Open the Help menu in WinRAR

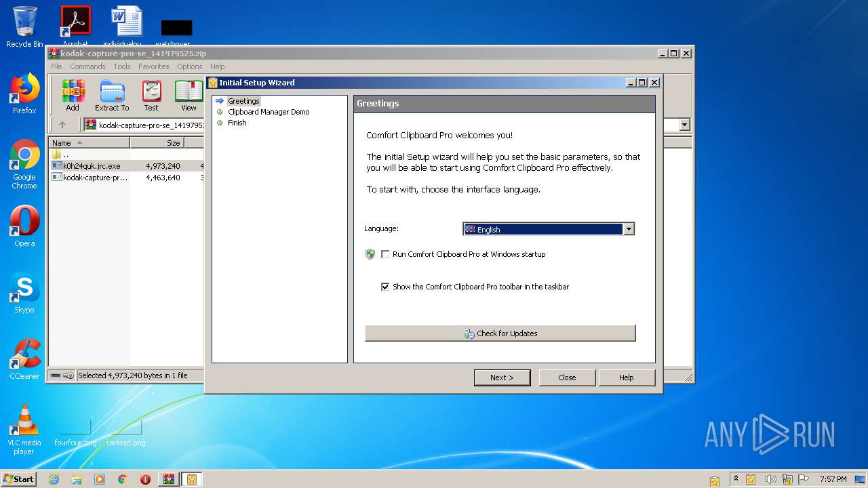click(x=217, y=66)
